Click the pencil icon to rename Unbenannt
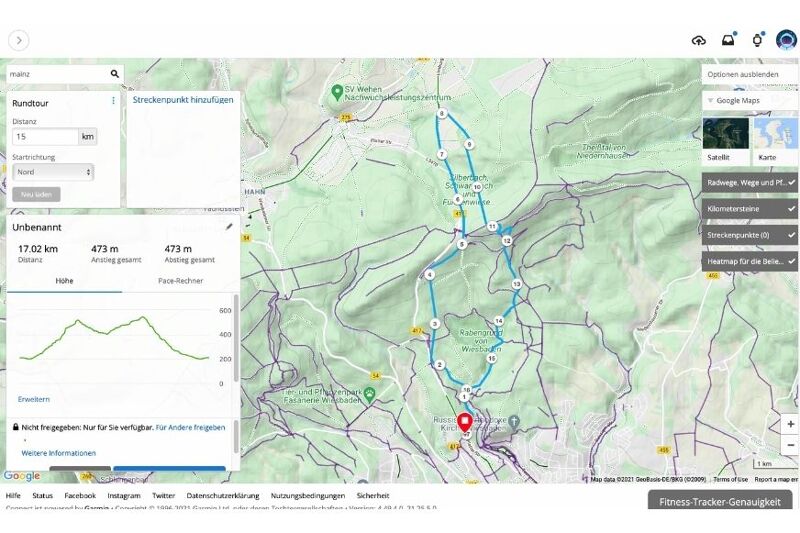The width and height of the screenshot is (800, 533). pyautogui.click(x=229, y=227)
